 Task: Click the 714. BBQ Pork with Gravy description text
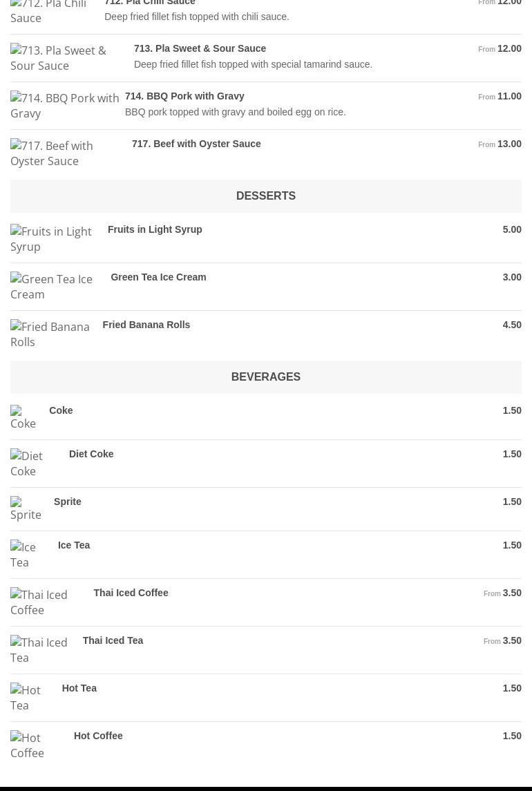tap(236, 112)
